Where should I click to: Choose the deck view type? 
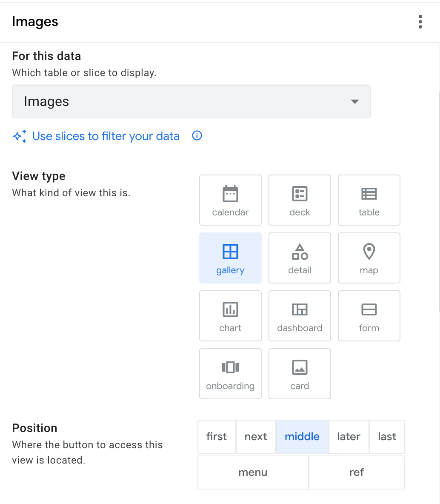click(300, 200)
